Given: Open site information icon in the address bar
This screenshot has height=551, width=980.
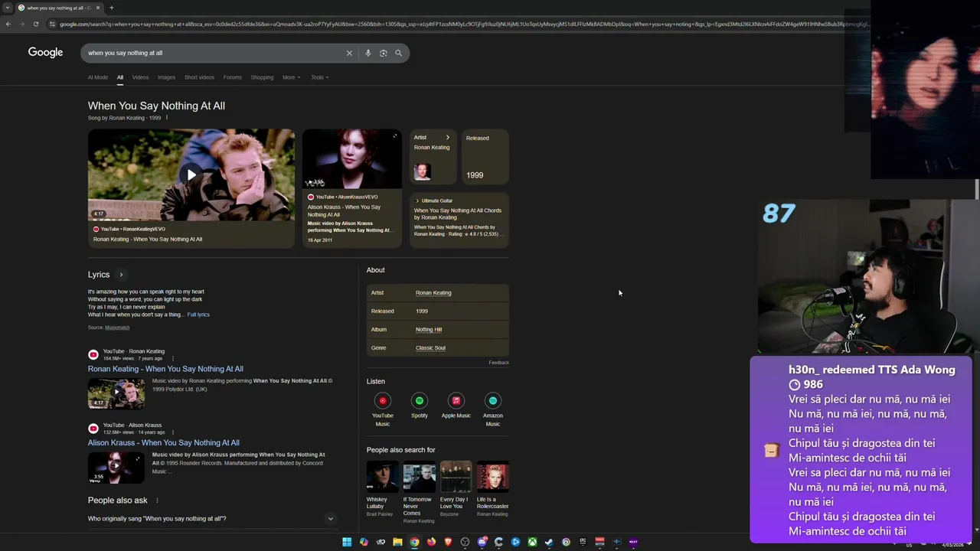Looking at the screenshot, I should tap(52, 24).
